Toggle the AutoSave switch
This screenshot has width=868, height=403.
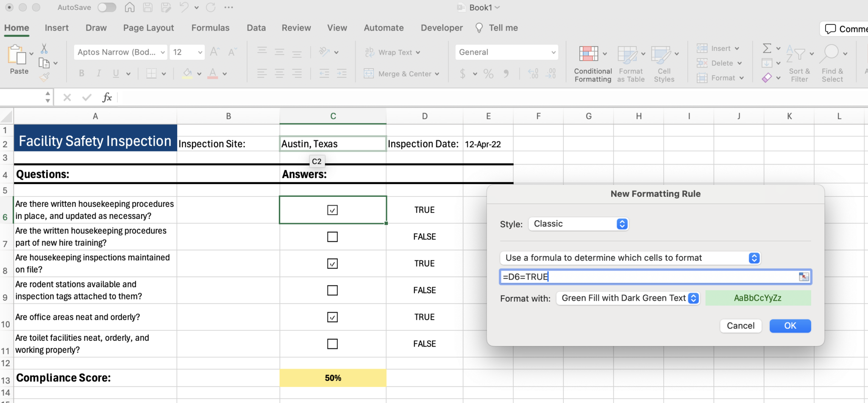pos(107,7)
